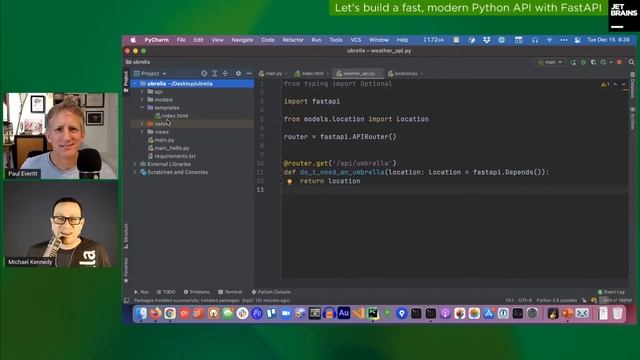Expand the api folder
This screenshot has width=640, height=360.
(x=142, y=92)
